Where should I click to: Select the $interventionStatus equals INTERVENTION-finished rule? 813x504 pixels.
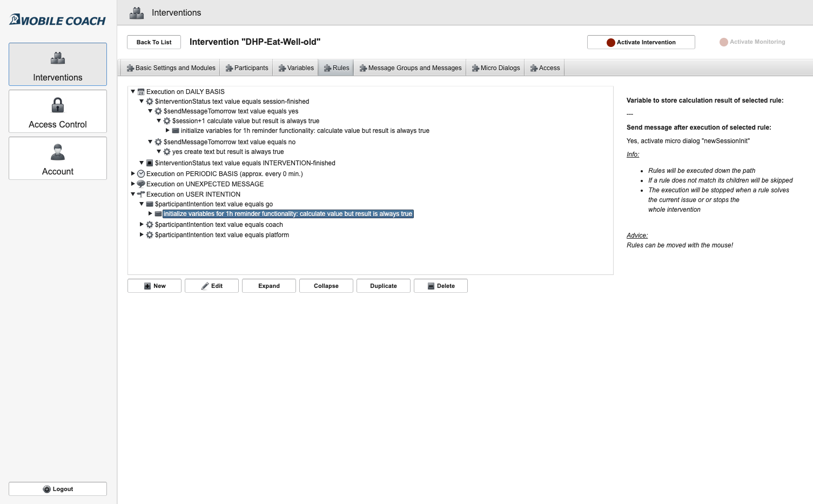click(x=245, y=163)
